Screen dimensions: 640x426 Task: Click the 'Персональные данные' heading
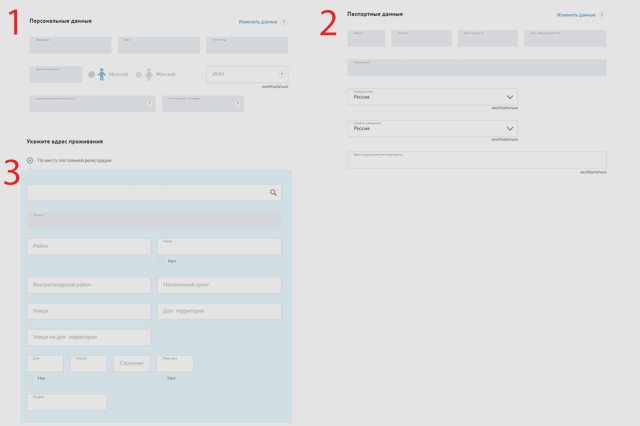[x=60, y=21]
